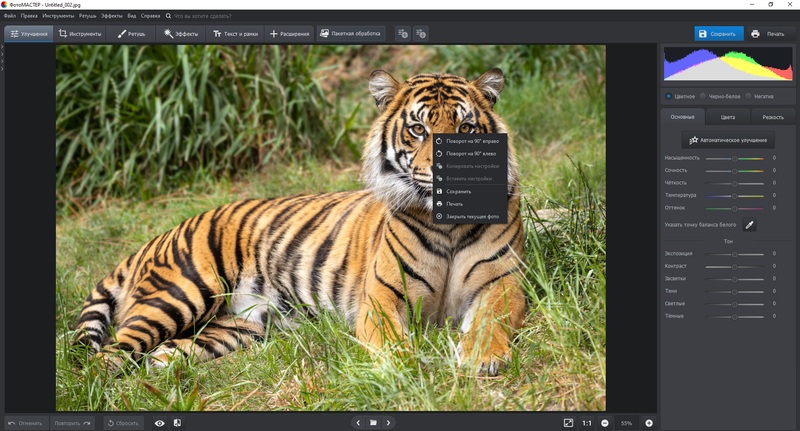
Task: Zoom in with the plus button
Action: click(x=649, y=423)
